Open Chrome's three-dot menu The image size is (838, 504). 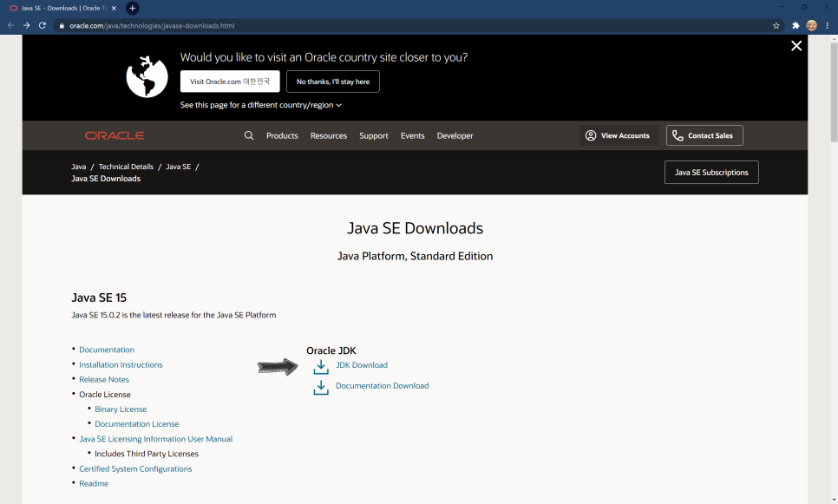(828, 25)
